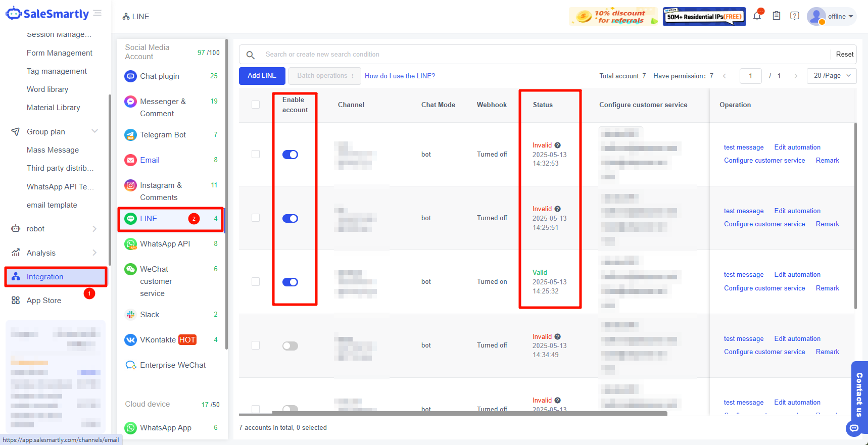The image size is (868, 445).
Task: Disable the account toggle in 14:25:51 row
Action: tap(290, 219)
